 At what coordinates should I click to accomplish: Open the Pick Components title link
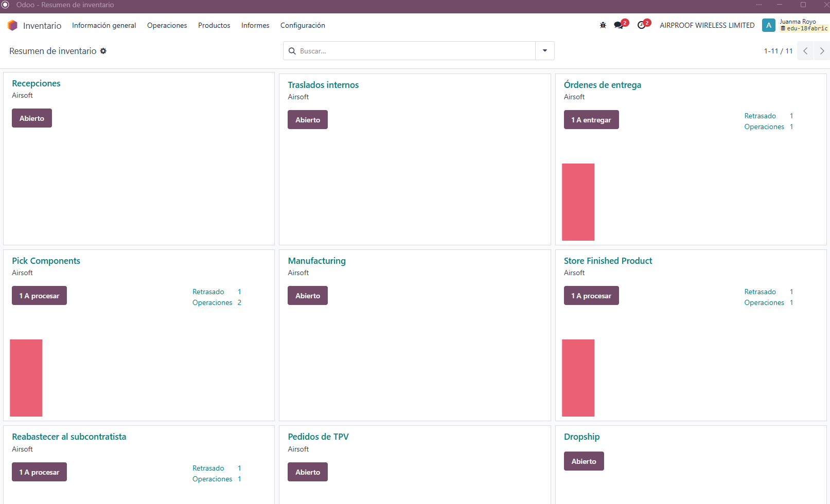[46, 261]
